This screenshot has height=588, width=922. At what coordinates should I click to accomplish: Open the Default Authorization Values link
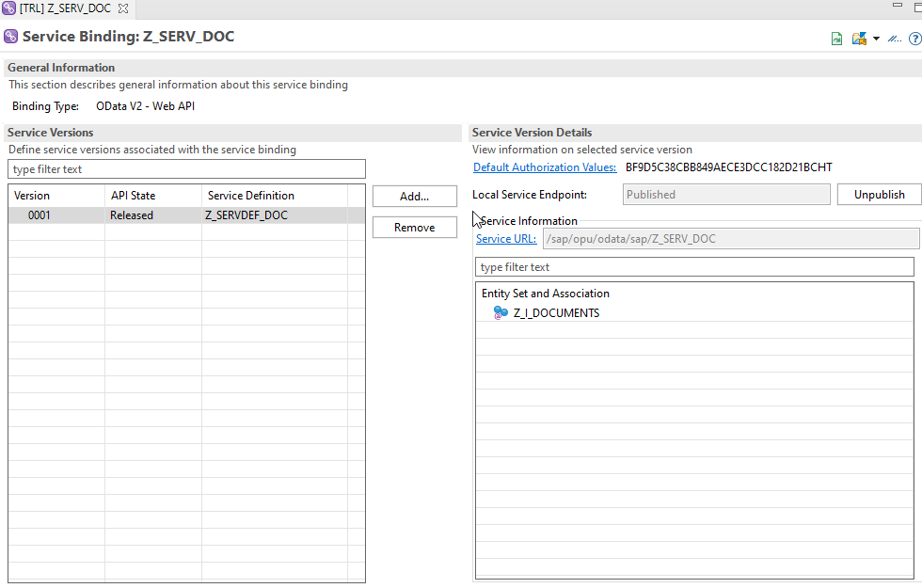click(545, 167)
